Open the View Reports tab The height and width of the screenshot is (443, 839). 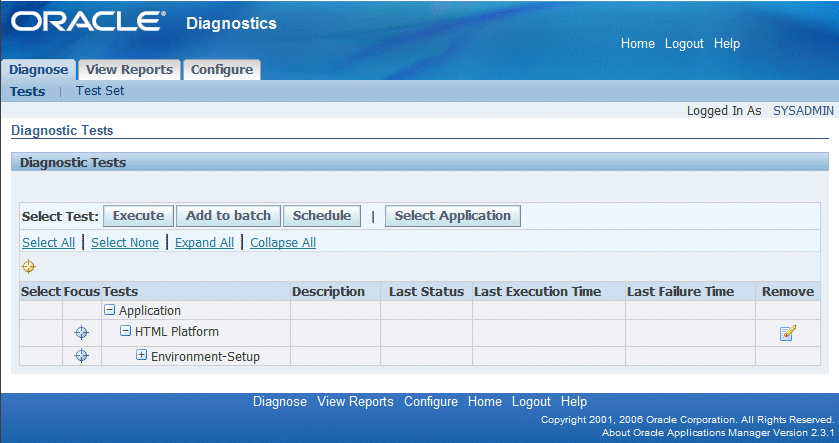coord(129,70)
